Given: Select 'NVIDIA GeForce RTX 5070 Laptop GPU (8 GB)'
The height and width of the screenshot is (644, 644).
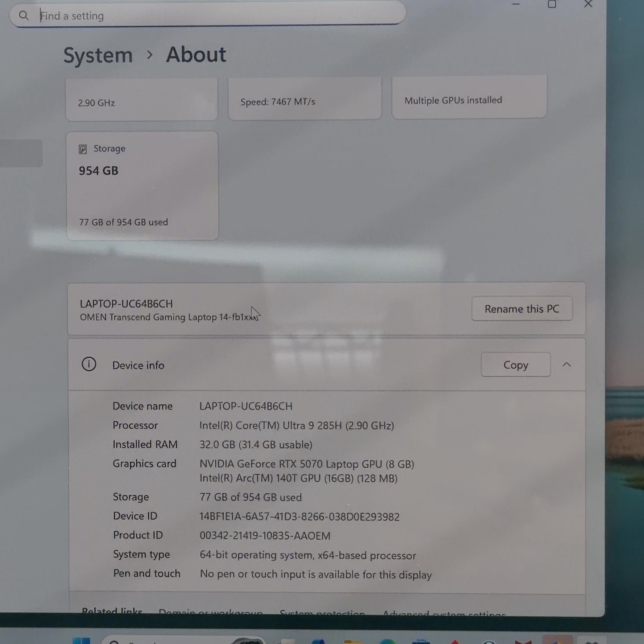Looking at the screenshot, I should (x=307, y=464).
